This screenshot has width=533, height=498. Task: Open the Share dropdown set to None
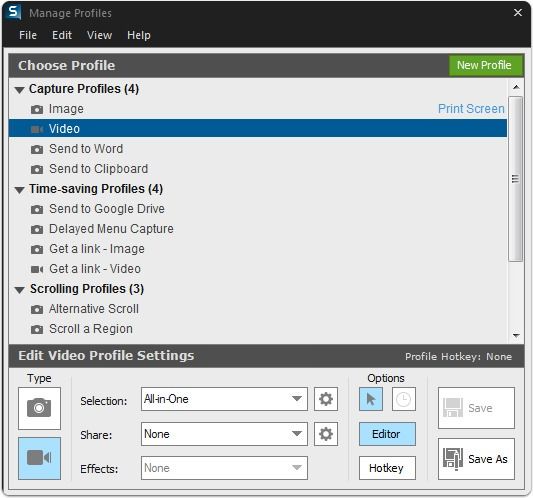click(224, 434)
